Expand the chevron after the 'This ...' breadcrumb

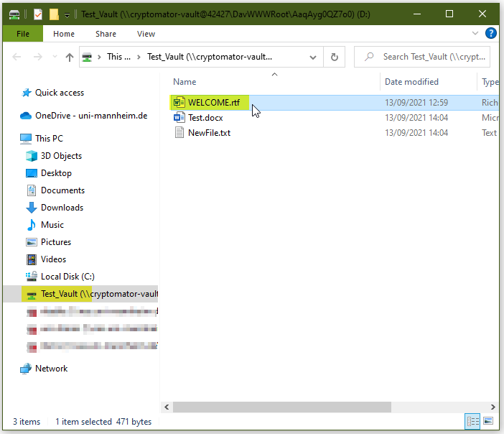(x=139, y=57)
